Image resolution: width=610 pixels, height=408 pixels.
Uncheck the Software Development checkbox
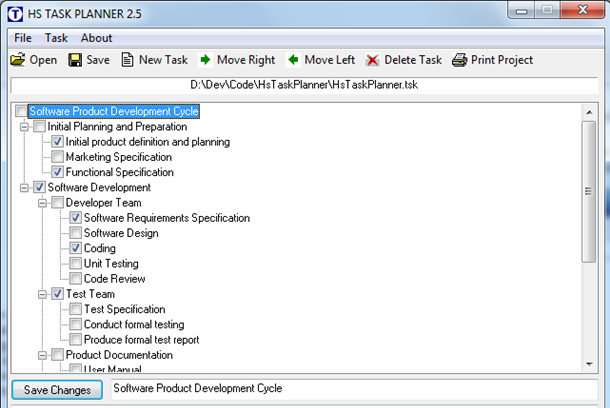point(39,187)
